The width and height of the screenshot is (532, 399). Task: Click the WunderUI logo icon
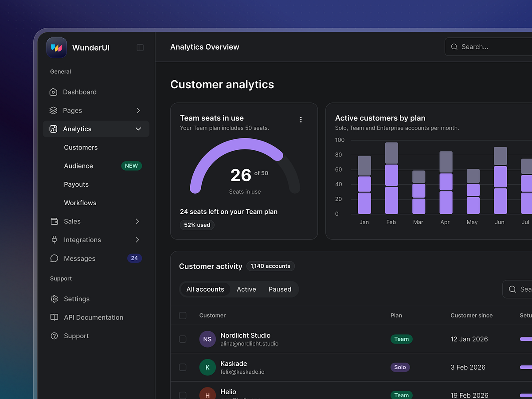57,47
